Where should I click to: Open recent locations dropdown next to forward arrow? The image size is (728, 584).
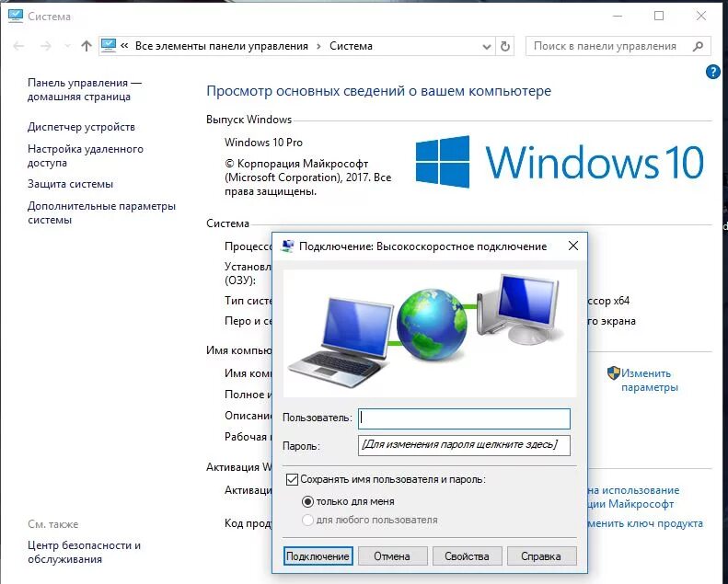[x=67, y=46]
